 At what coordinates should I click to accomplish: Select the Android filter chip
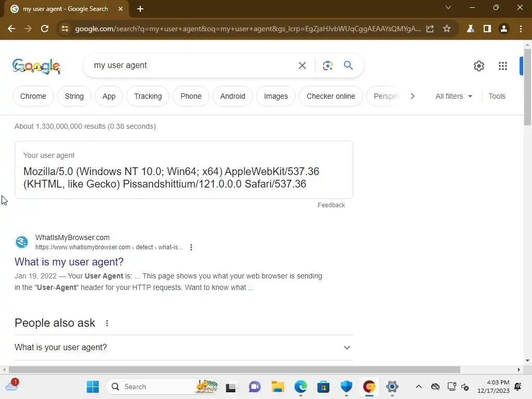pos(233,96)
